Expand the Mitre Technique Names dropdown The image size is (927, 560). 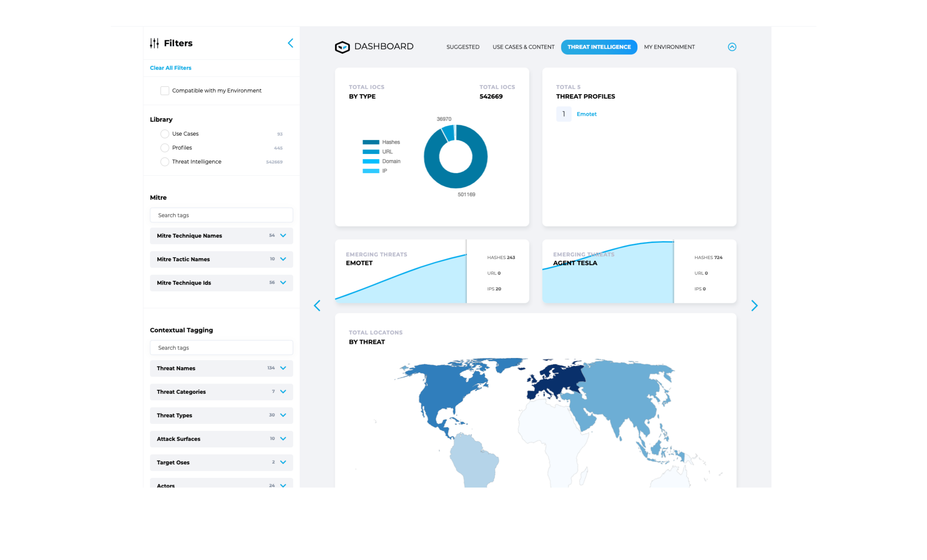pos(283,235)
